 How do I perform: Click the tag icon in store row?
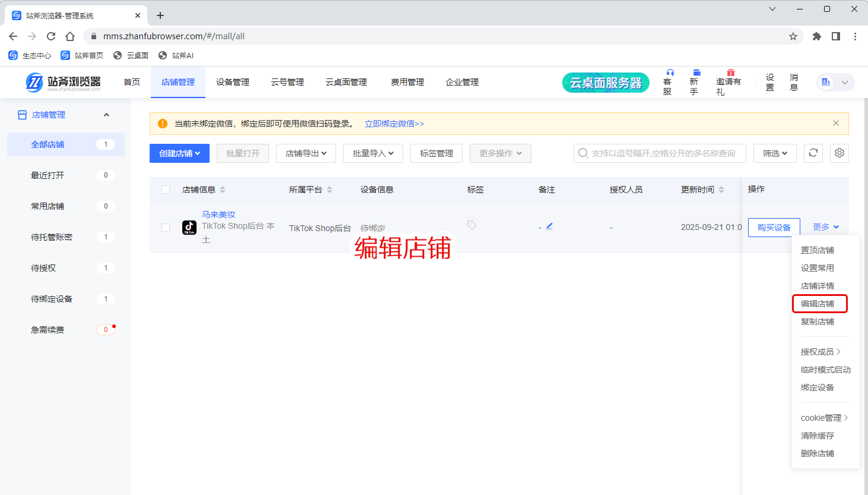(472, 225)
